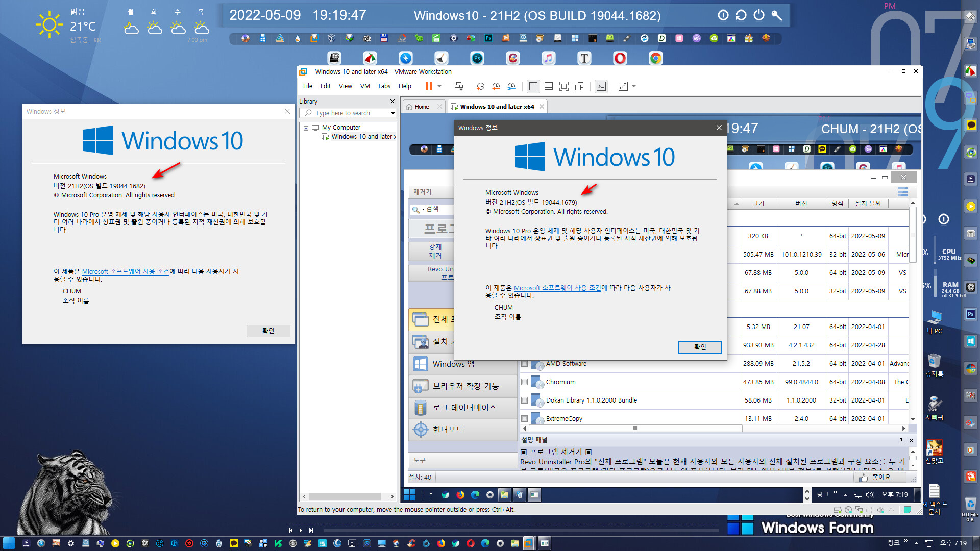980x551 pixels.
Task: Take a snapshot using the clock-plus icon
Action: click(480, 86)
